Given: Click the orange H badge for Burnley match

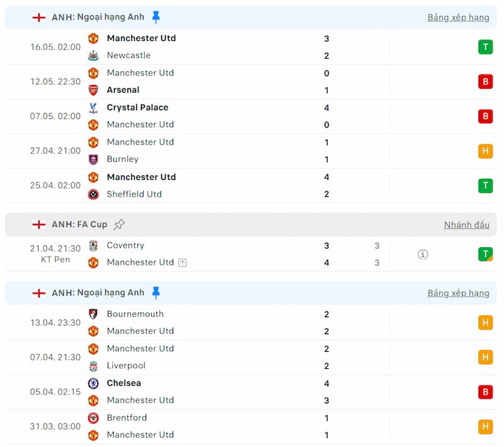Looking at the screenshot, I should [485, 151].
